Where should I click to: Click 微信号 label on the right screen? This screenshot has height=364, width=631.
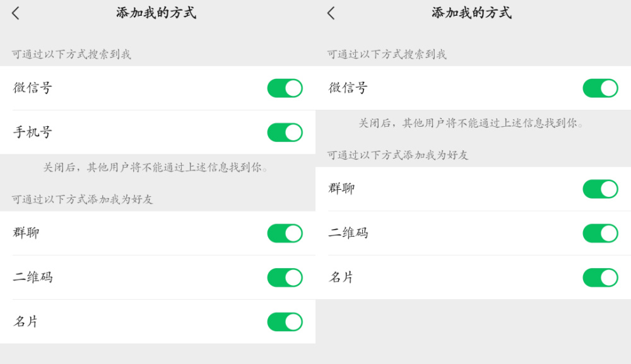(x=348, y=88)
